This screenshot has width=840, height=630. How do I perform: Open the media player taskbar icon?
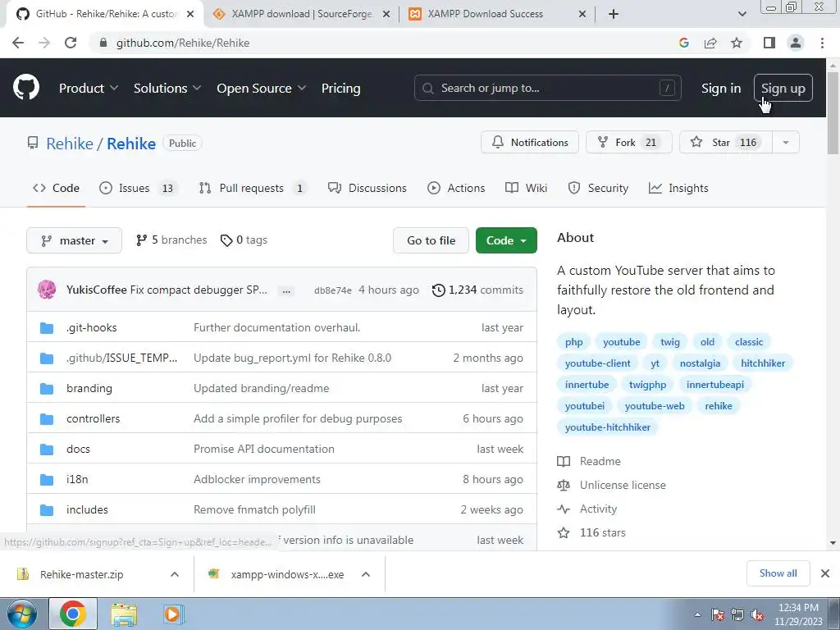(x=172, y=614)
